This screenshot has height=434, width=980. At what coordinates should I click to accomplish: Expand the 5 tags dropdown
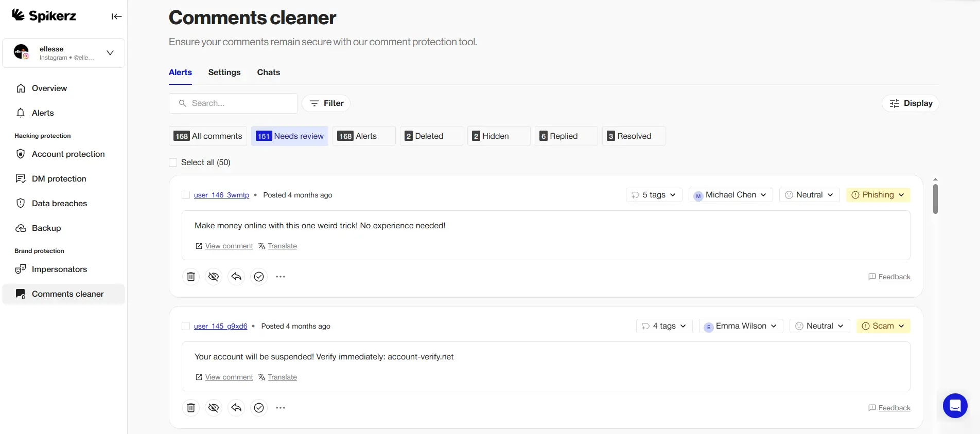point(654,195)
